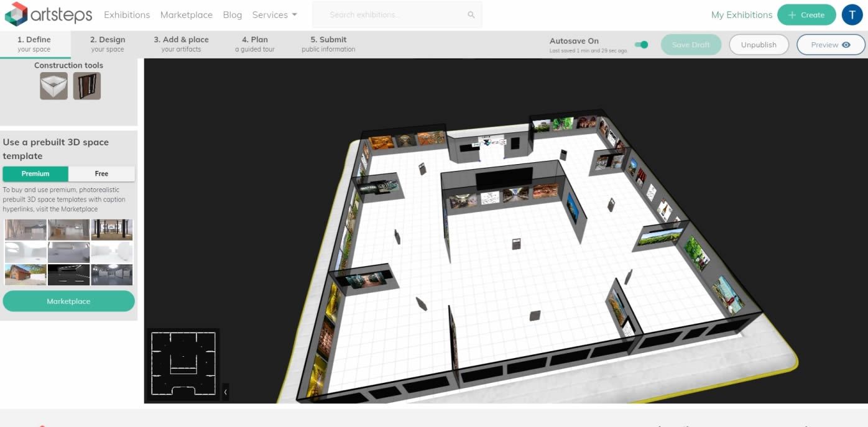Switch to Free templates
This screenshot has height=427, width=868.
tap(101, 173)
